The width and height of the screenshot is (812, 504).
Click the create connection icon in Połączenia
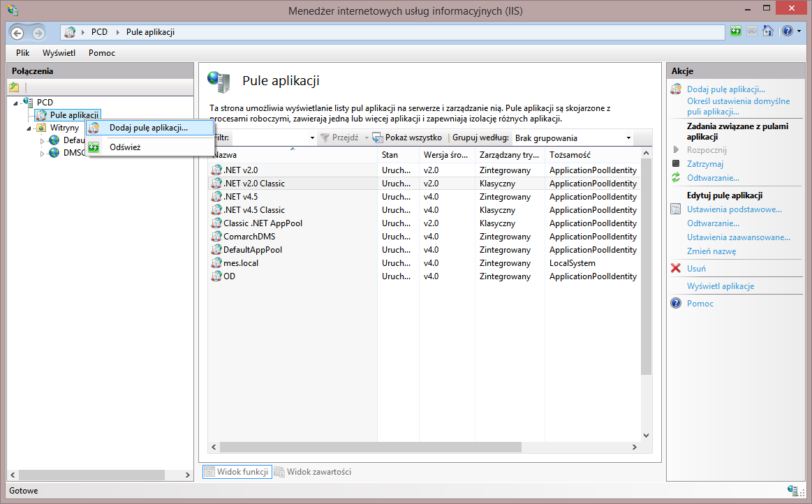point(14,87)
